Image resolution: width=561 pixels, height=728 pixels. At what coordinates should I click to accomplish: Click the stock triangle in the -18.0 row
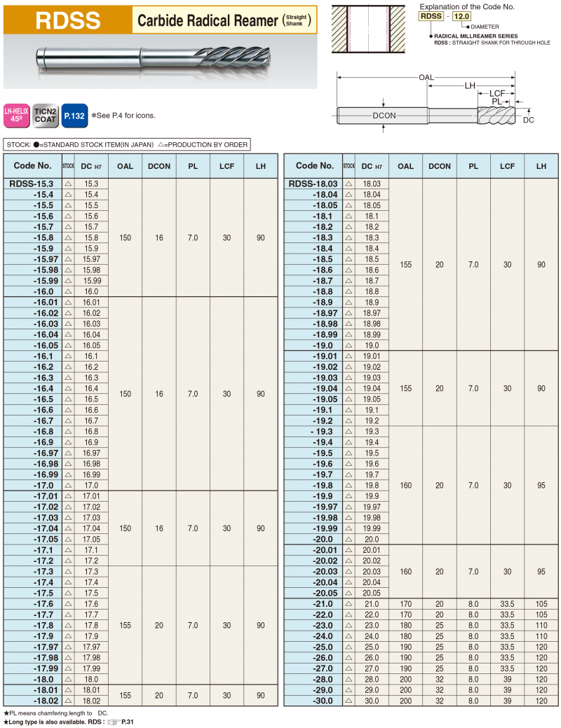tap(68, 679)
